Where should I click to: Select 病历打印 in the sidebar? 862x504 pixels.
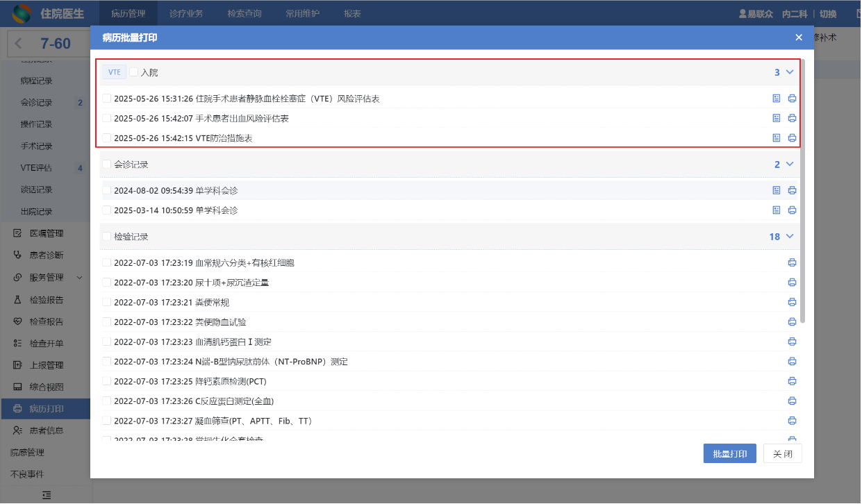pos(45,409)
